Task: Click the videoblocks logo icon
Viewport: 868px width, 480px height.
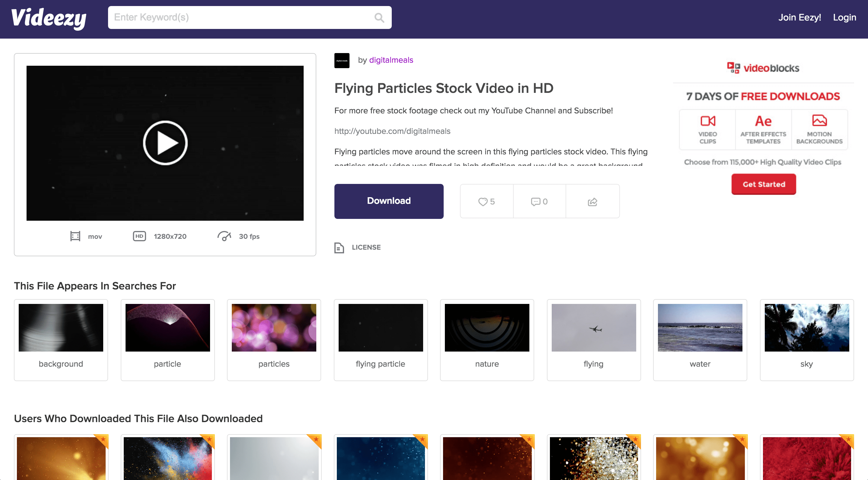Action: (x=733, y=68)
